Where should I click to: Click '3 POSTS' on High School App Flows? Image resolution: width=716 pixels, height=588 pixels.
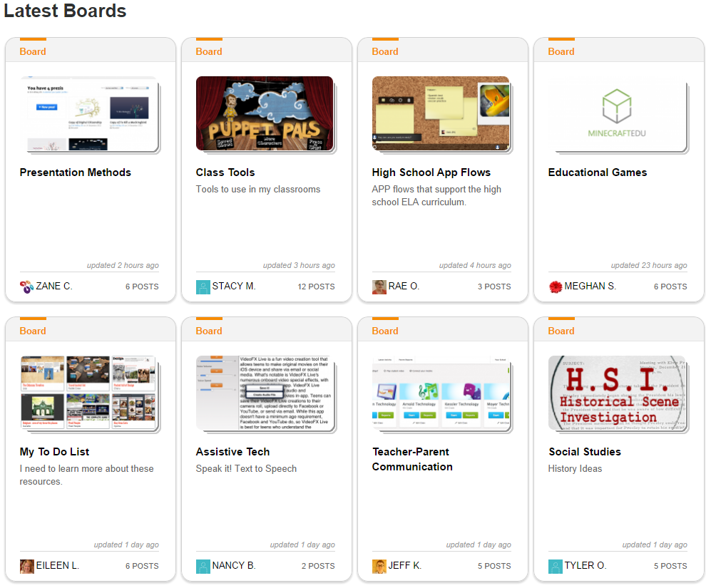[x=494, y=287]
